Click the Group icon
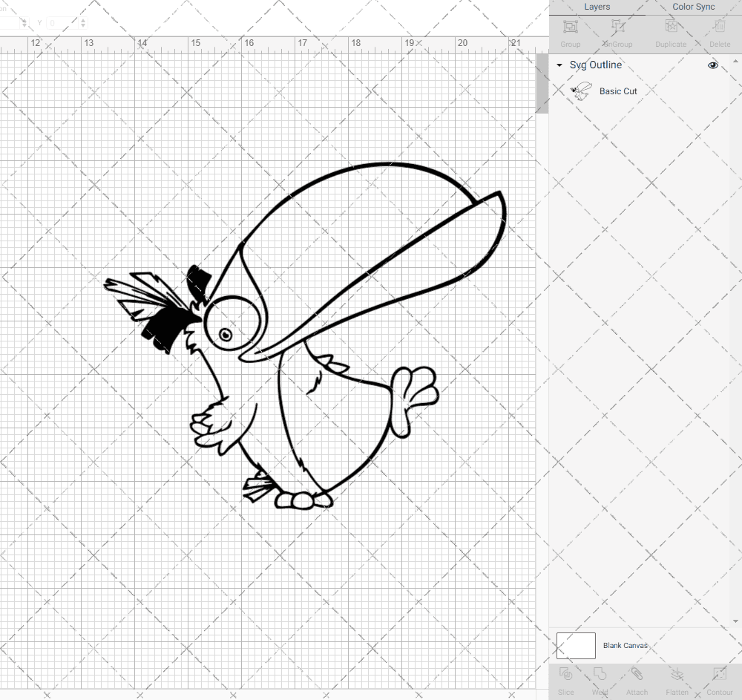The height and width of the screenshot is (700, 742). click(570, 30)
